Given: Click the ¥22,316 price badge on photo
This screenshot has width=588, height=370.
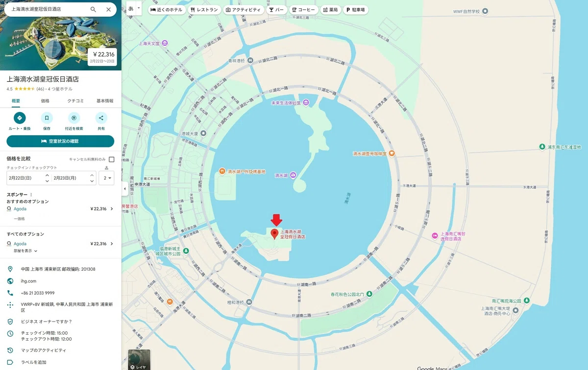Looking at the screenshot, I should point(102,57).
